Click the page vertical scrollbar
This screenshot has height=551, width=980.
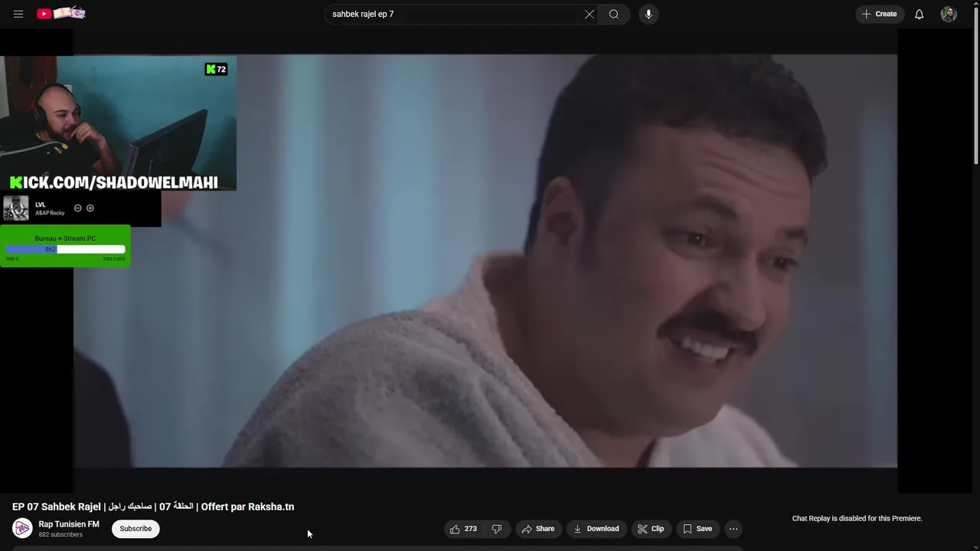pos(976,84)
